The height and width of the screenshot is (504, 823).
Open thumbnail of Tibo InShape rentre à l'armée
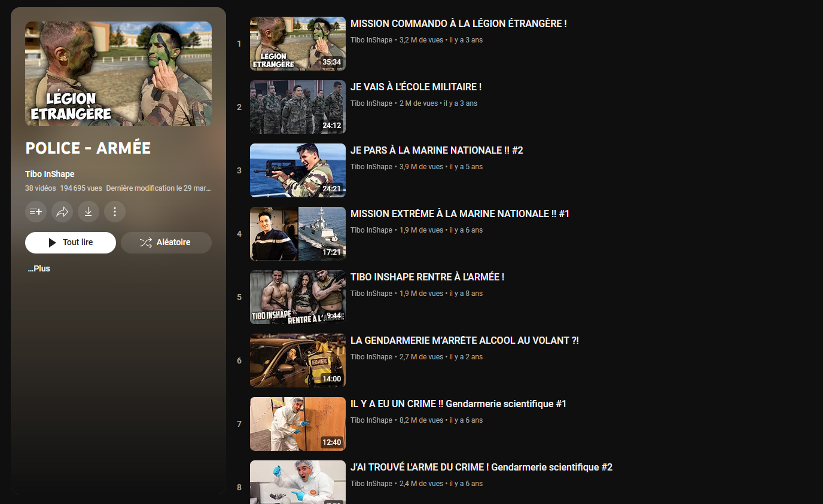(x=298, y=297)
